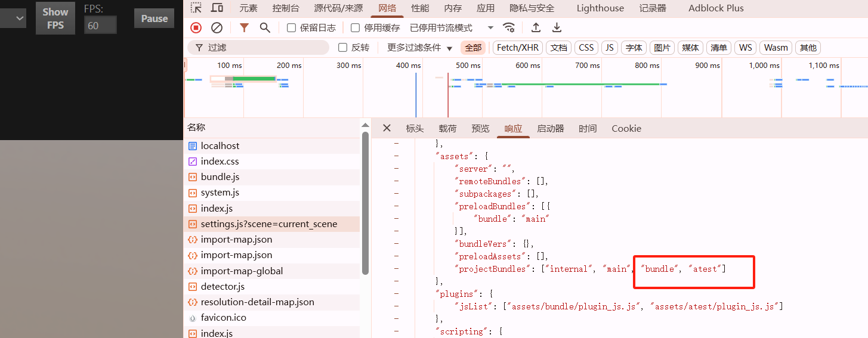868x338 pixels.
Task: Open the 标头 tab in request details
Action: point(415,128)
